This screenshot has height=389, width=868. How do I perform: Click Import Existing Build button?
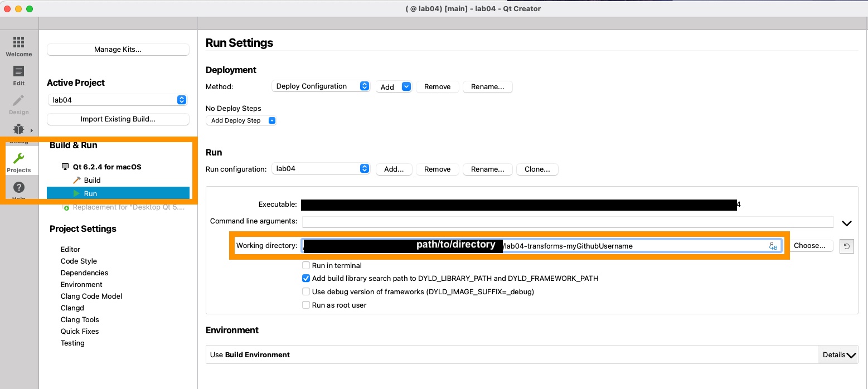pyautogui.click(x=118, y=119)
